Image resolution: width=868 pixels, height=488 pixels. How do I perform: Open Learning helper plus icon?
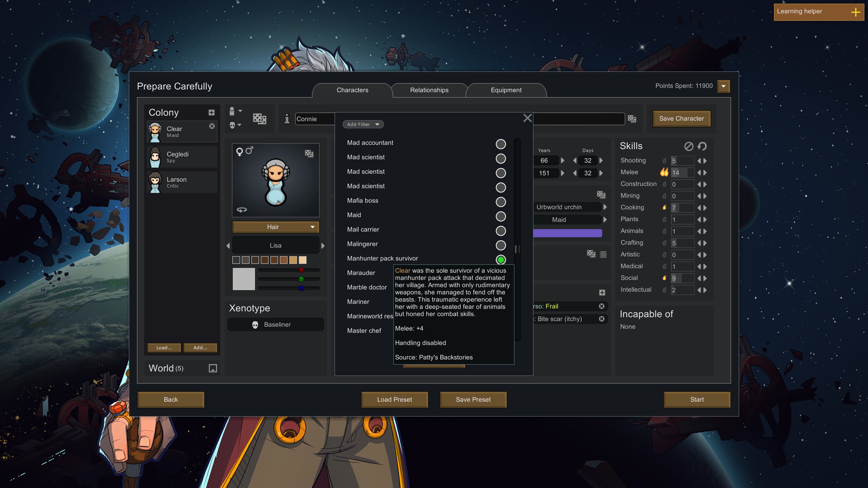855,12
